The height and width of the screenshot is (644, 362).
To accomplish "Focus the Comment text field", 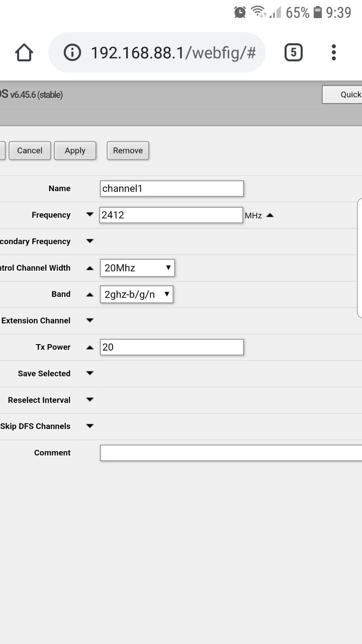I will coord(231,453).
